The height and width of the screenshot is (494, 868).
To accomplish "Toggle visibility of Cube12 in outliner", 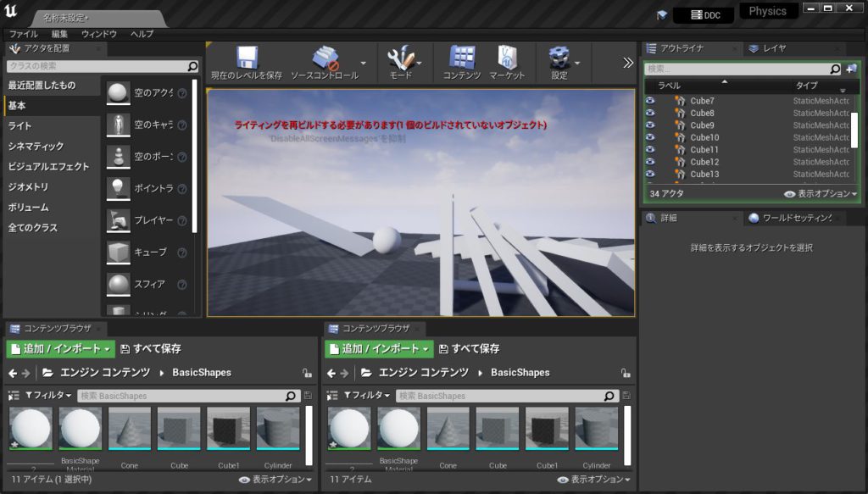I will pos(650,162).
